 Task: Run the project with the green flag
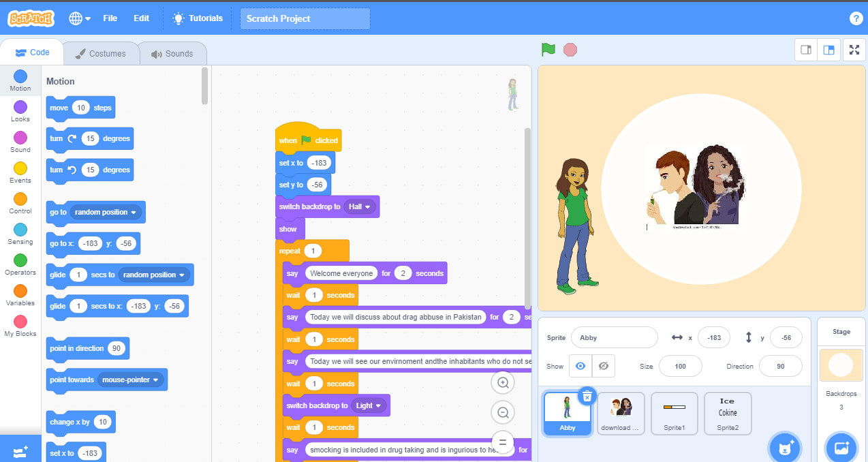[548, 49]
